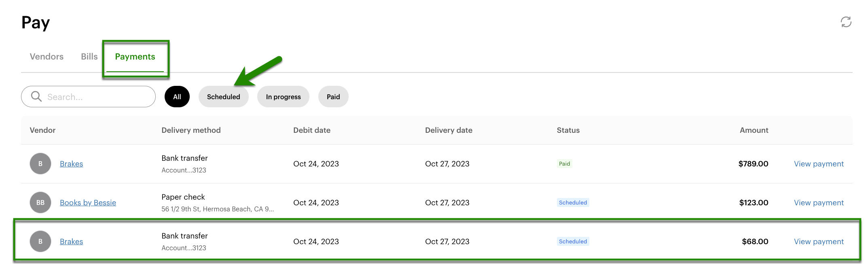Image resolution: width=868 pixels, height=264 pixels.
Task: Select the Payments tab
Action: [x=135, y=57]
